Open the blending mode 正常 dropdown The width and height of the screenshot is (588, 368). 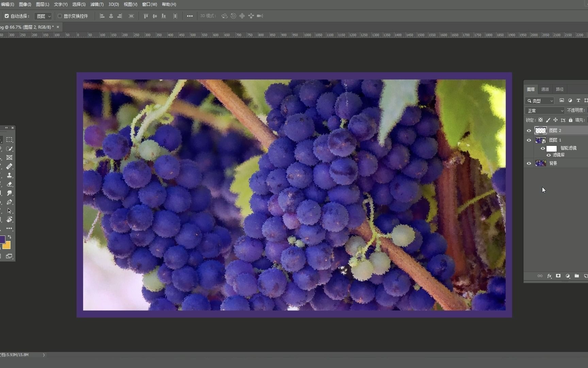coord(544,110)
